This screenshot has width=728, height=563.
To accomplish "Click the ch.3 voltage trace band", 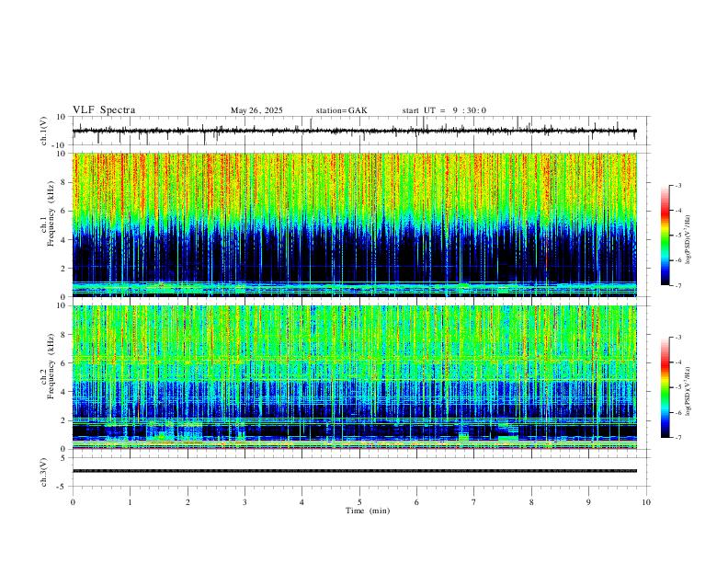I will coord(354,471).
